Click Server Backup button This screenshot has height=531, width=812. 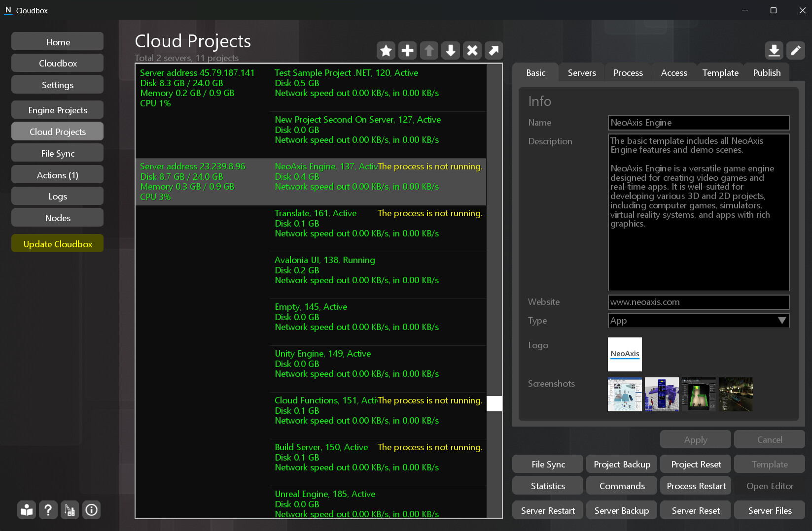point(622,510)
